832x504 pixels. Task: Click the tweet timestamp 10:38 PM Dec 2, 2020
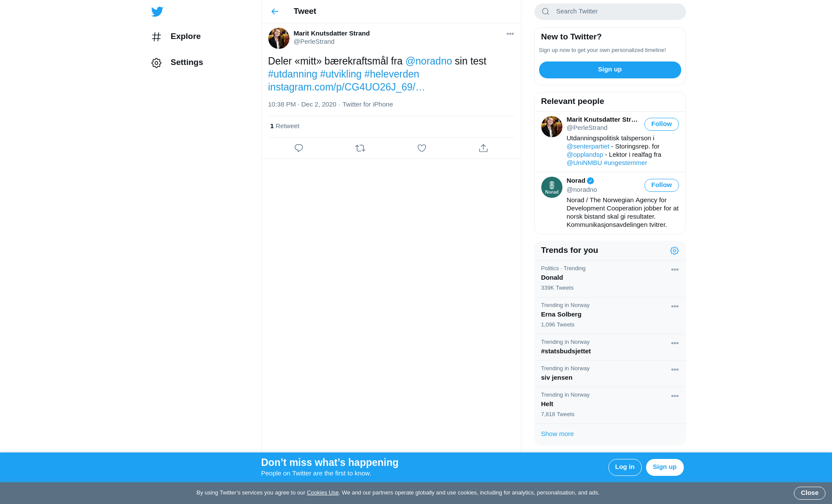302,104
